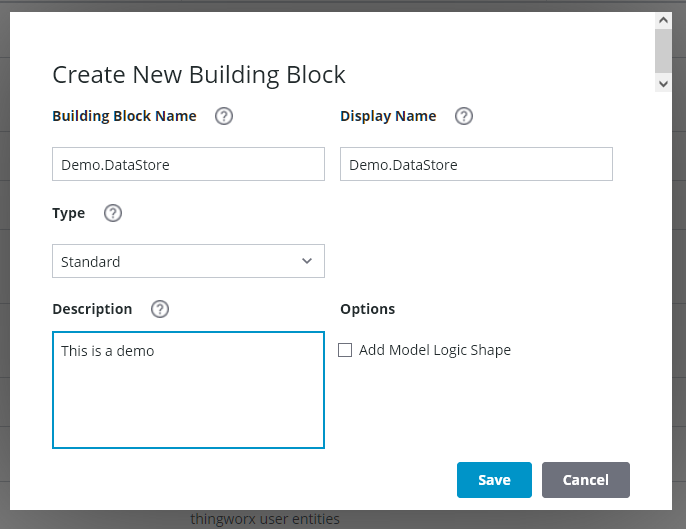Click the Create New Building Block heading
The width and height of the screenshot is (686, 529).
pos(199,74)
